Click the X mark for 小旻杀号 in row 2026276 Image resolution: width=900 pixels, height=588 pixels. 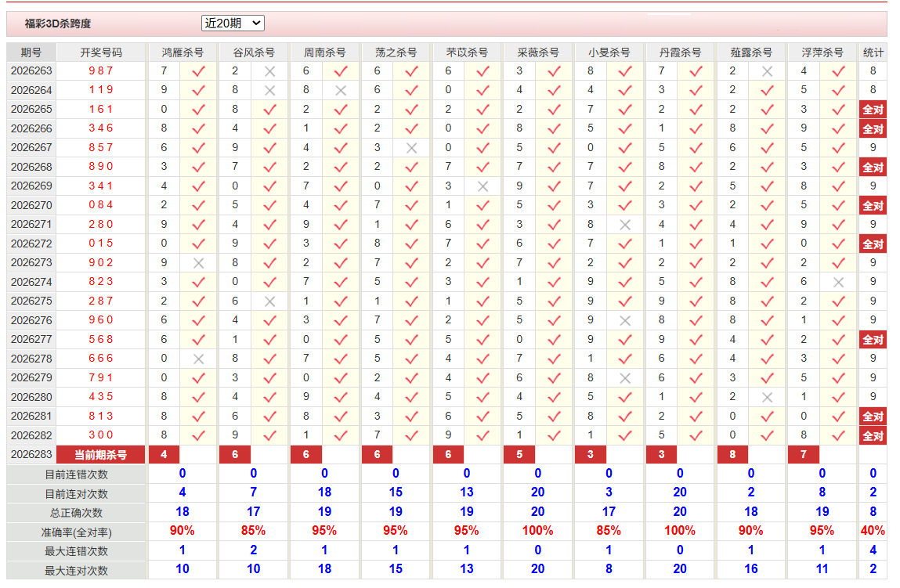625,321
